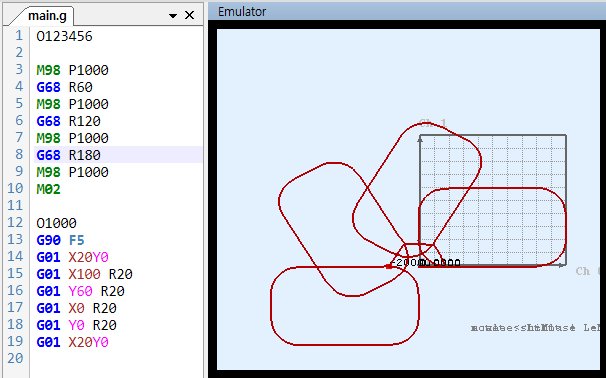Screen dimensions: 606x378
Task: Click the G68 R60 code line
Action: coord(65,87)
